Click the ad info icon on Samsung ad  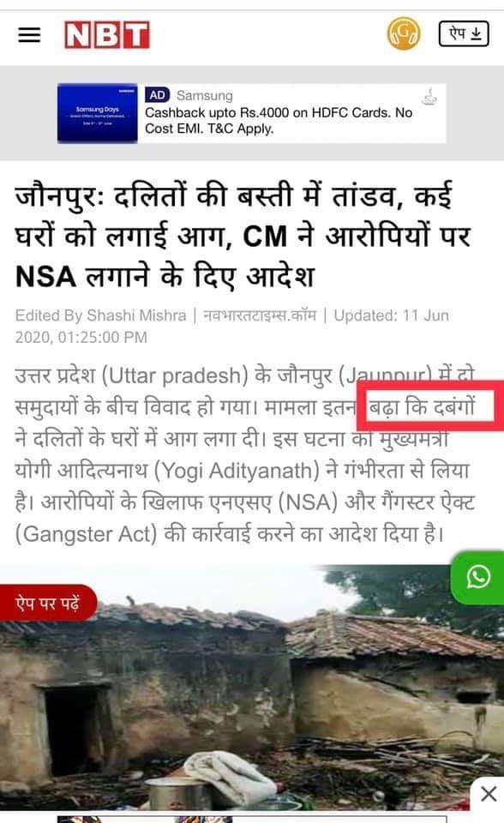429,97
